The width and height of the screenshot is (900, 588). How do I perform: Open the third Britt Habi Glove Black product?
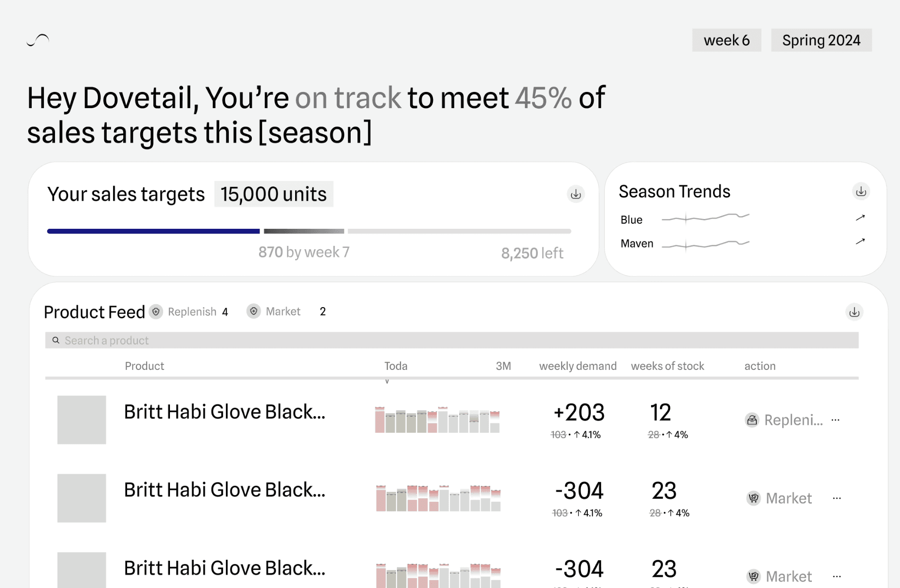225,568
